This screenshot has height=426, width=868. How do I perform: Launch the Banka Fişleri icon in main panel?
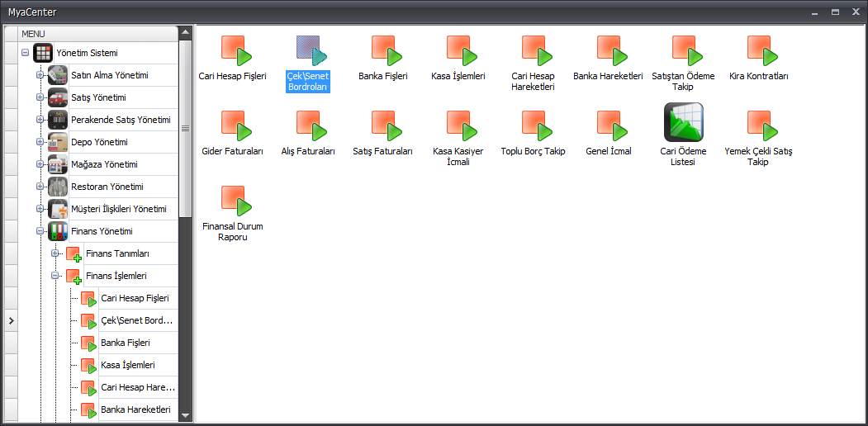click(387, 50)
